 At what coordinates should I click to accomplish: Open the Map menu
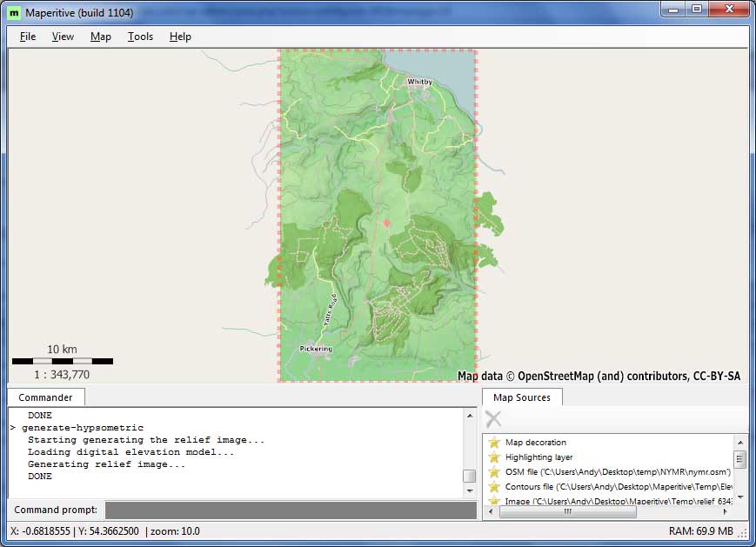click(x=100, y=37)
